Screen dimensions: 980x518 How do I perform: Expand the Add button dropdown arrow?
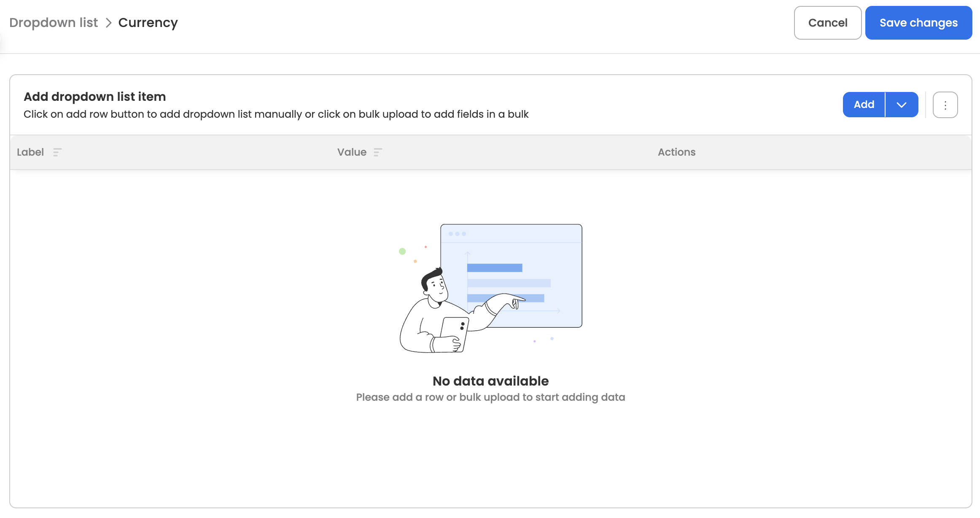pyautogui.click(x=902, y=105)
